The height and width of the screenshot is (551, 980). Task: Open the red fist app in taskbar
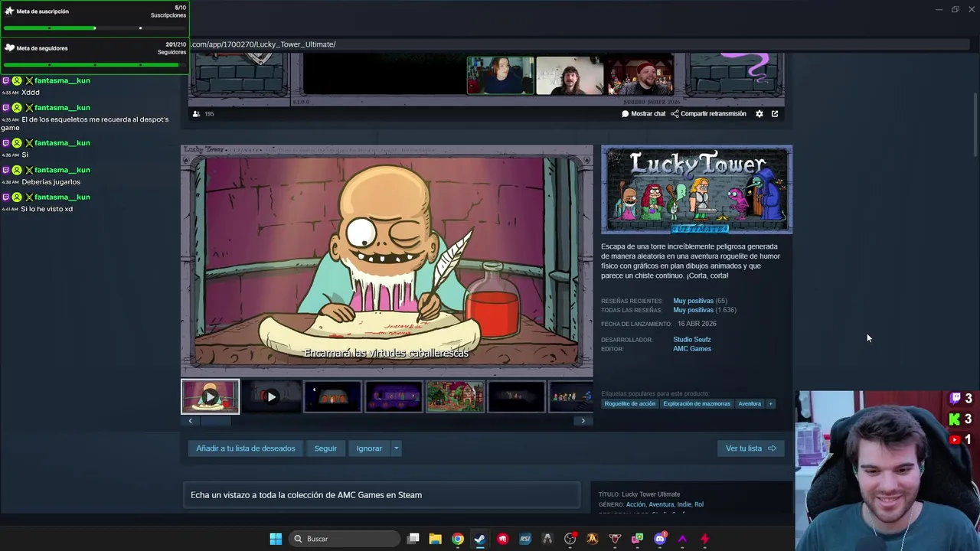502,539
